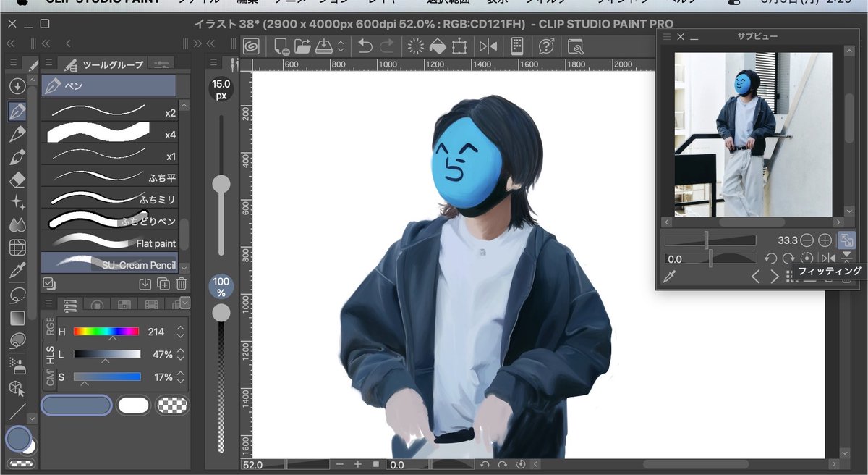Open the Sub View panel menu
The image size is (868, 475).
click(x=668, y=36)
